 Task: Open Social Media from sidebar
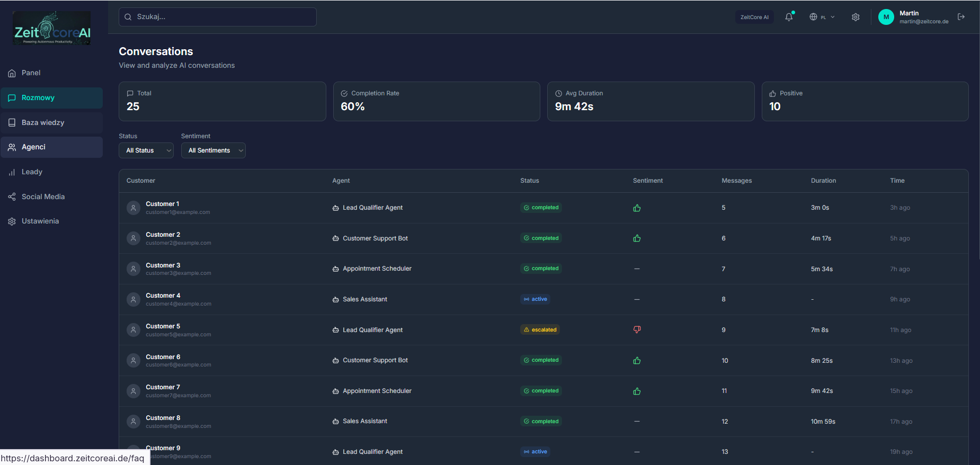click(43, 196)
